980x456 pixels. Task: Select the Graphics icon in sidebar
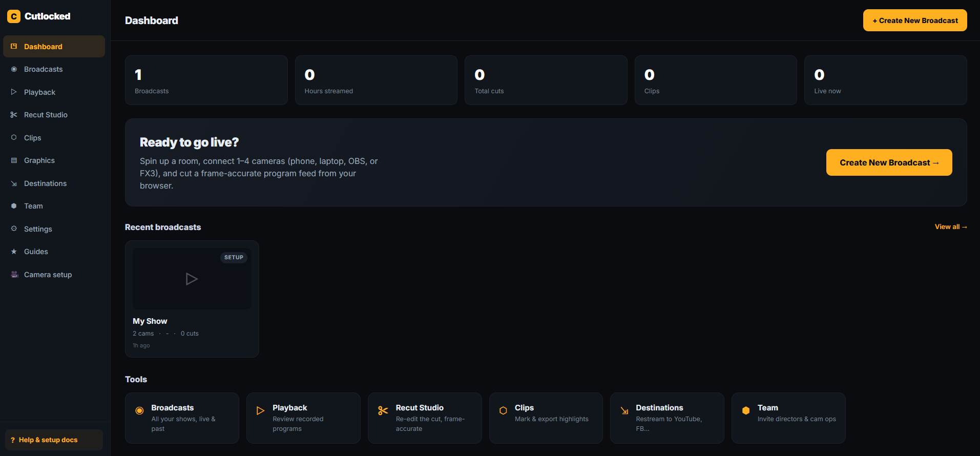(x=14, y=160)
